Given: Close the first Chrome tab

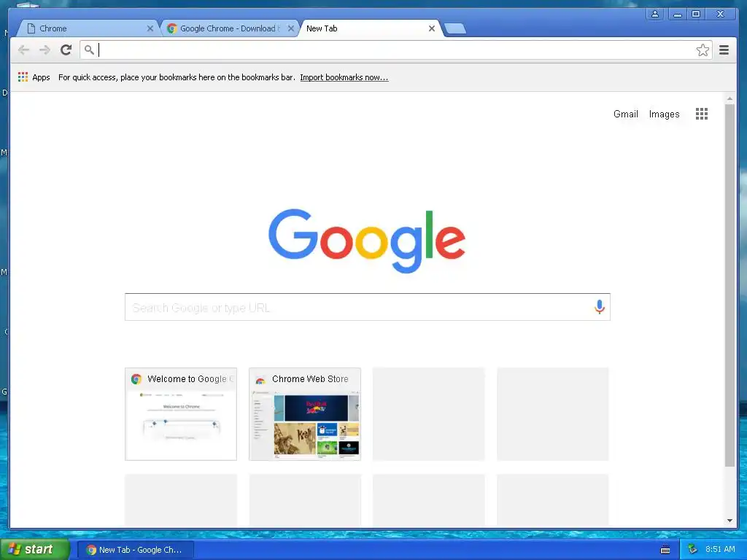Looking at the screenshot, I should pos(150,28).
